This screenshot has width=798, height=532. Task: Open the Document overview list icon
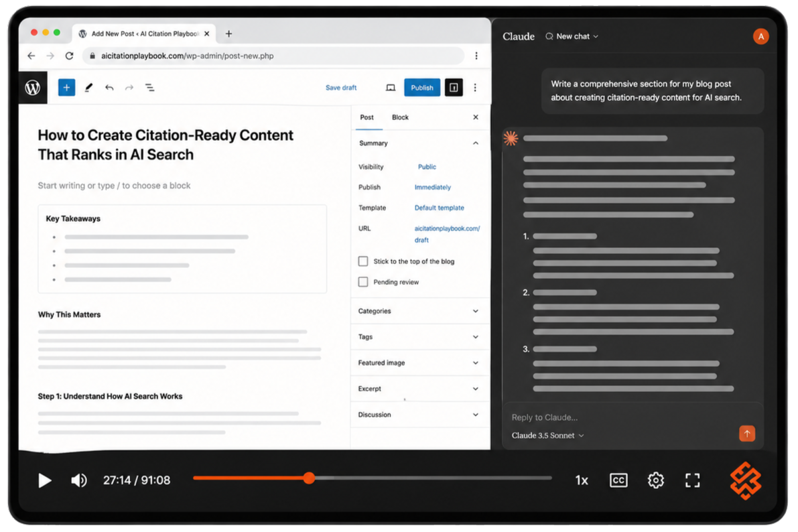[149, 88]
